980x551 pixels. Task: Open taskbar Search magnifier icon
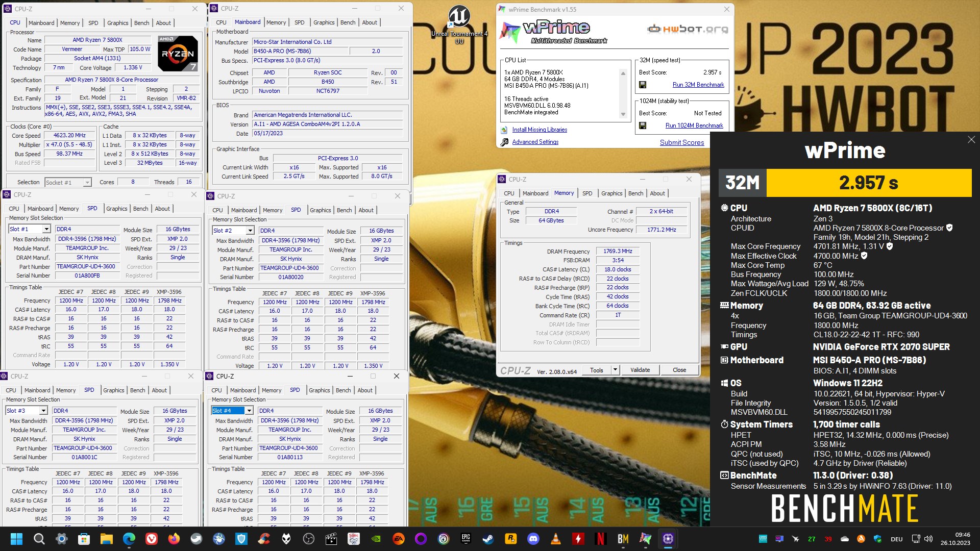tap(39, 539)
